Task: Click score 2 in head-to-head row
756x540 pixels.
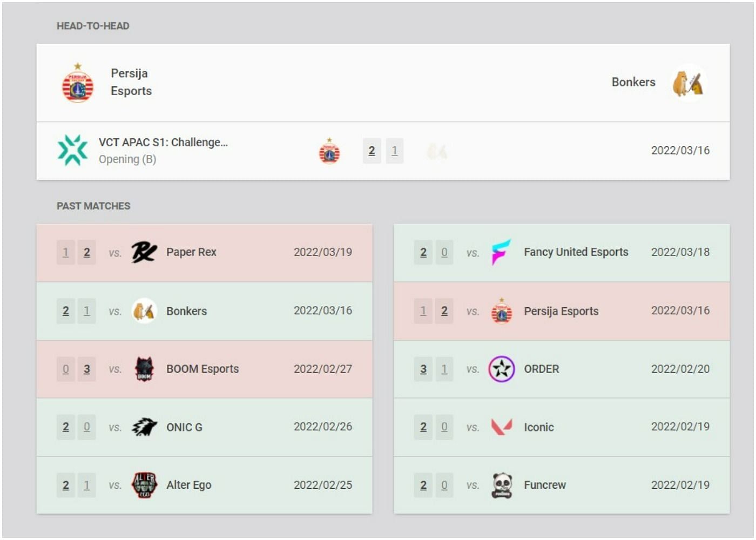Action: (x=372, y=151)
